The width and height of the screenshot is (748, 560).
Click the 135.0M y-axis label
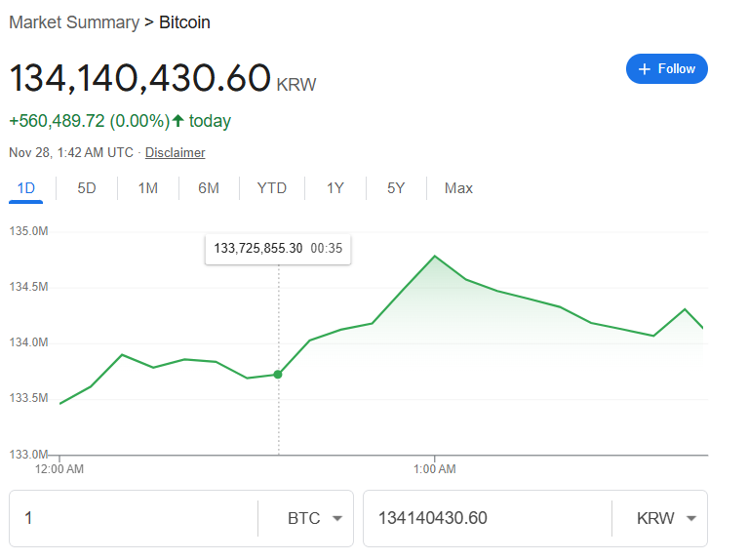pos(28,231)
